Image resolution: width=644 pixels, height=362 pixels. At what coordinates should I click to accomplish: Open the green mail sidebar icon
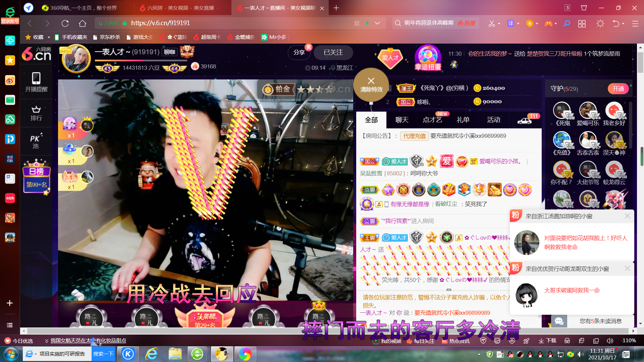tap(10, 100)
